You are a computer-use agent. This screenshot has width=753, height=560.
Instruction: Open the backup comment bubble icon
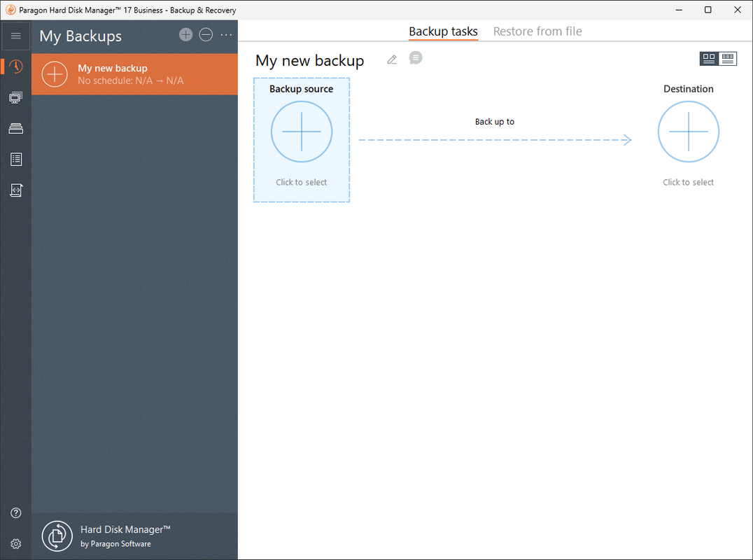(x=416, y=58)
